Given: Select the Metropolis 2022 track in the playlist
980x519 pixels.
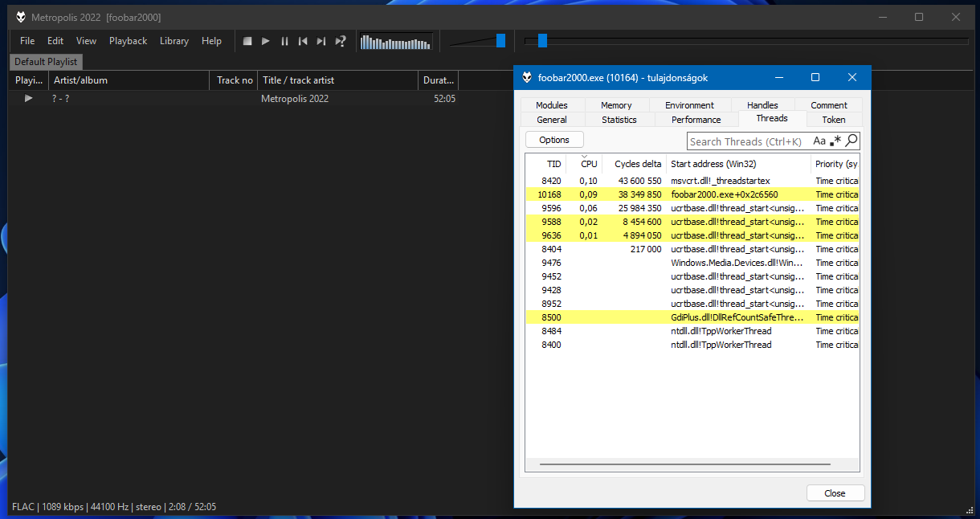Looking at the screenshot, I should (235, 99).
